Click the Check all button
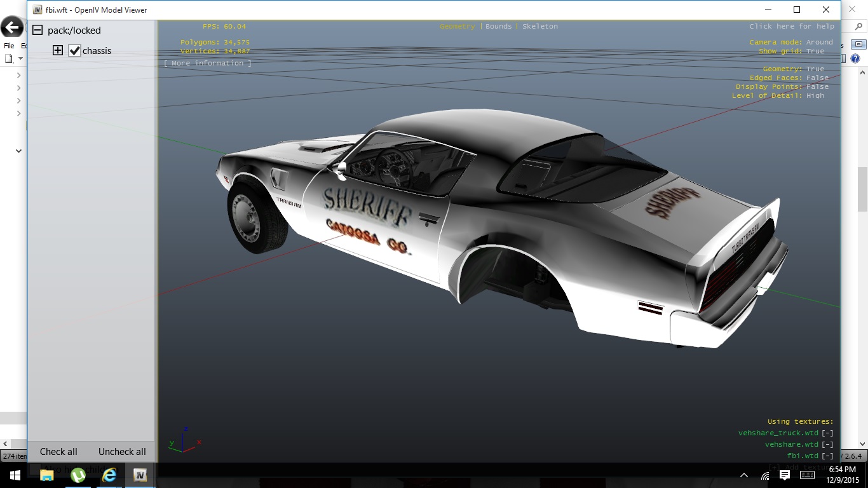The width and height of the screenshot is (868, 488). 58,452
